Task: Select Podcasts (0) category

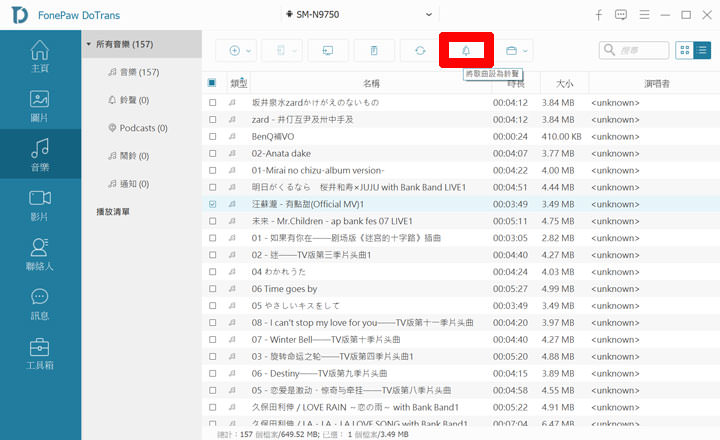Action: coord(143,128)
